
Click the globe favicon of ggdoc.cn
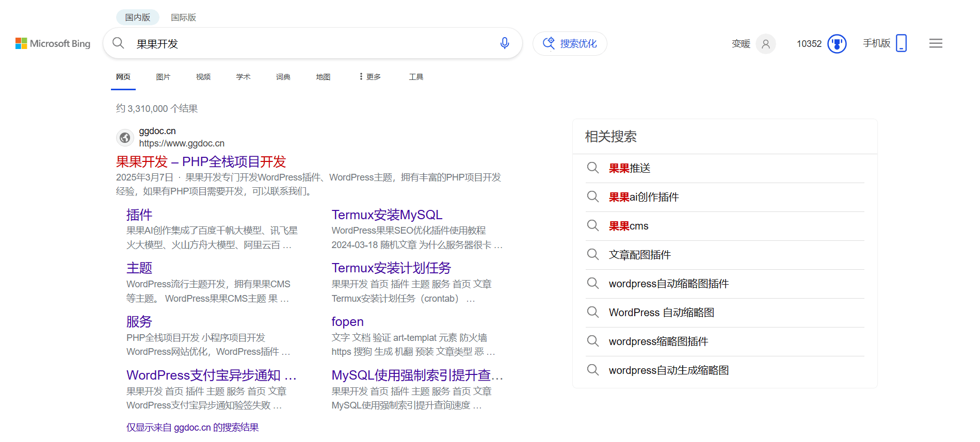coord(125,138)
